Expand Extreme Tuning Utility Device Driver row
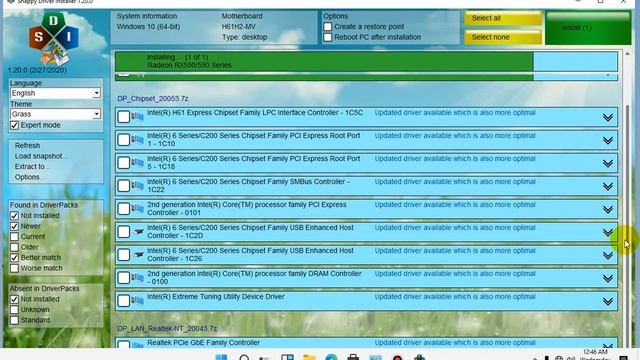The width and height of the screenshot is (640, 360). (608, 301)
